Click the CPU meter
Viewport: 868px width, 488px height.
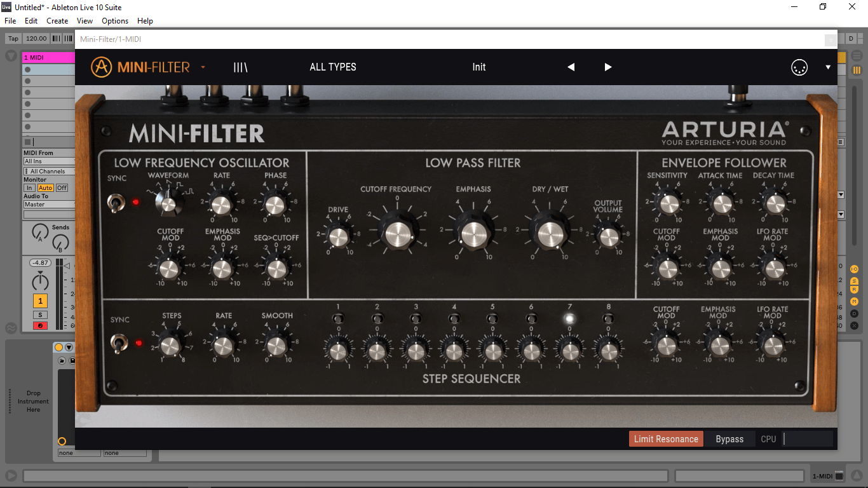pyautogui.click(x=807, y=439)
